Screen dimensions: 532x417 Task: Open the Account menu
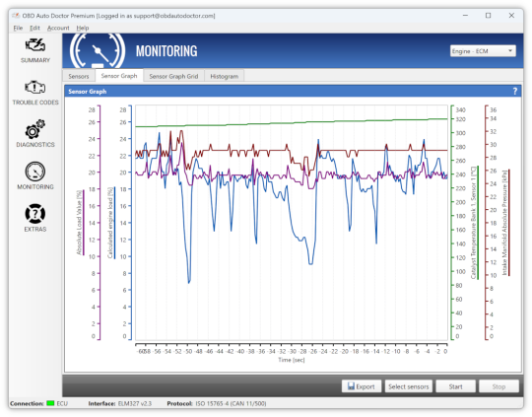click(x=58, y=28)
